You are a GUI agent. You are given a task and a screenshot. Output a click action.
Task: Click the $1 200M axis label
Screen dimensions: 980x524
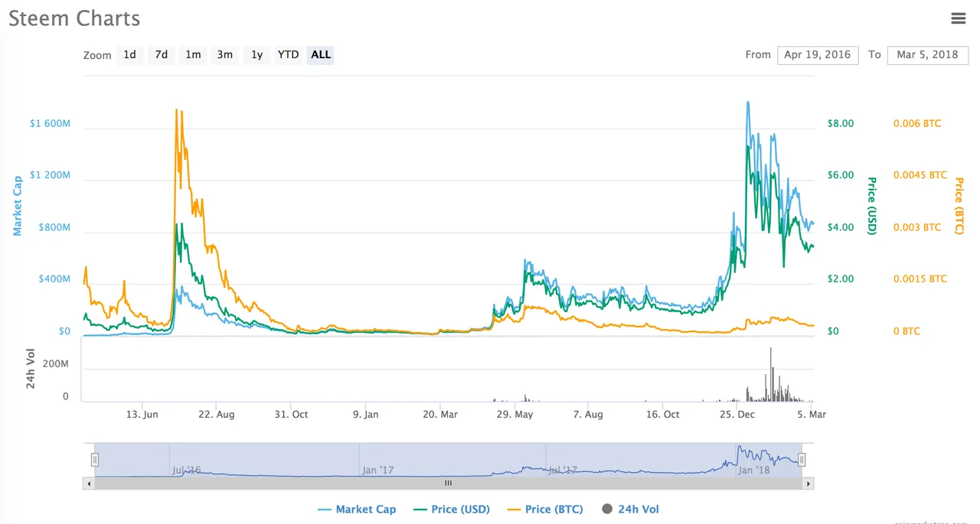point(50,175)
